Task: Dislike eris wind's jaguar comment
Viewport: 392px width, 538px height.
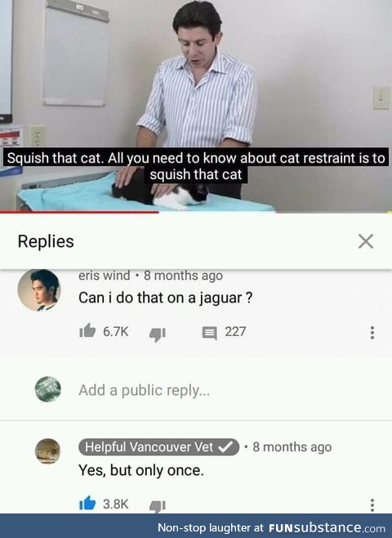Action: tap(158, 334)
